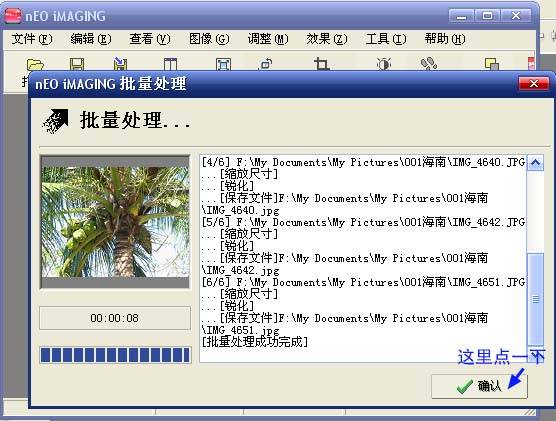Open the 帮助(H) menu
Viewport: 556px width, 421px height.
(445, 39)
